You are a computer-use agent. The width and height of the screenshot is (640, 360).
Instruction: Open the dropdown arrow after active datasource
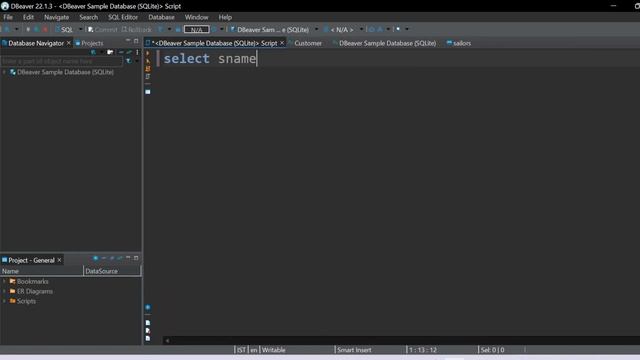pyautogui.click(x=316, y=29)
